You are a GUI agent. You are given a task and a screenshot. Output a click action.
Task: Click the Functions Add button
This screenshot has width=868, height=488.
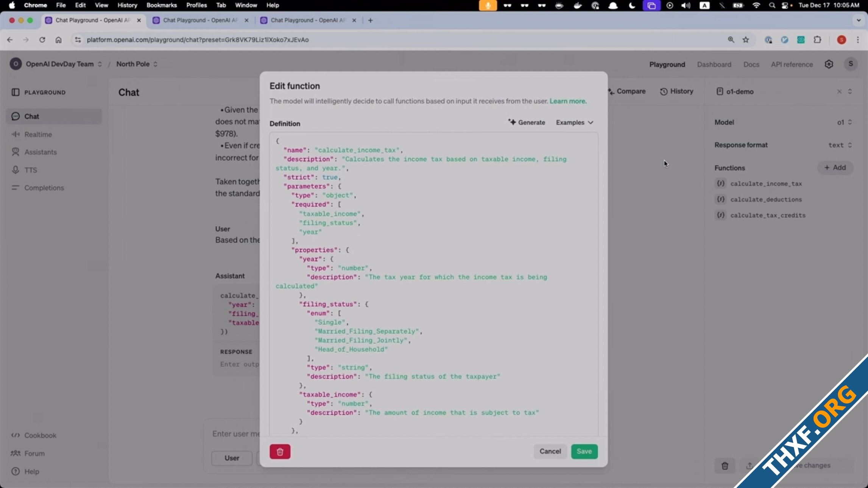(x=836, y=168)
